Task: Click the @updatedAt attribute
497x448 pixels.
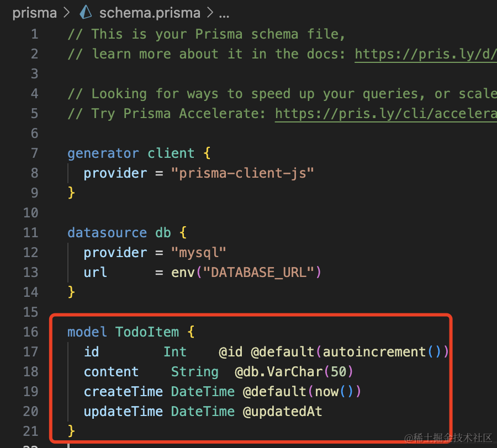Action: [x=282, y=411]
